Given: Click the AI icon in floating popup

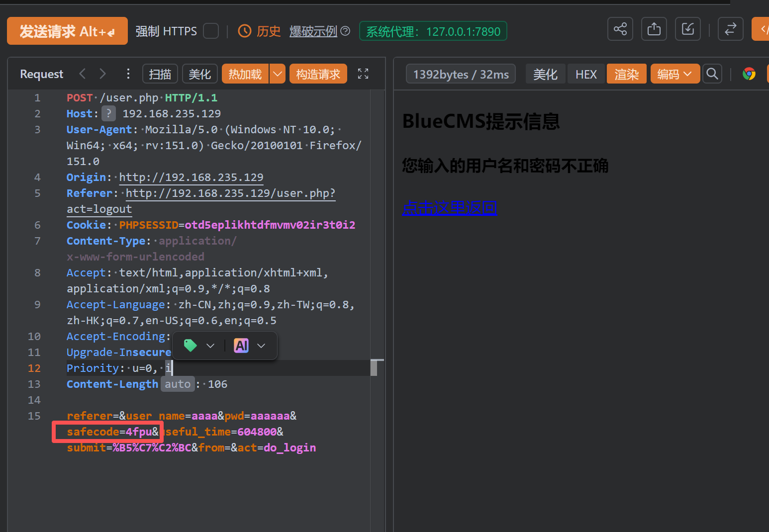Looking at the screenshot, I should click(x=242, y=346).
